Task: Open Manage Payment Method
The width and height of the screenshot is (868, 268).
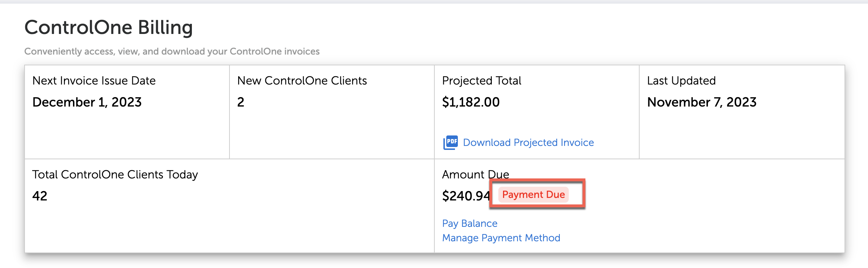Action: tap(501, 238)
